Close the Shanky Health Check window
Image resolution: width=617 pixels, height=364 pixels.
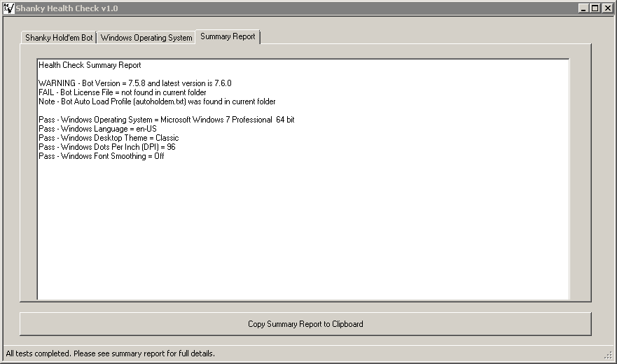[608, 8]
